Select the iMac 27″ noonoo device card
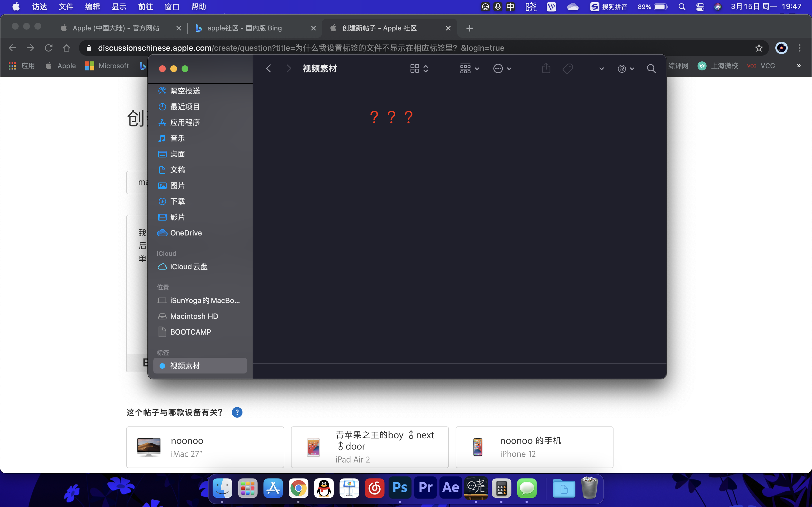 click(x=205, y=447)
